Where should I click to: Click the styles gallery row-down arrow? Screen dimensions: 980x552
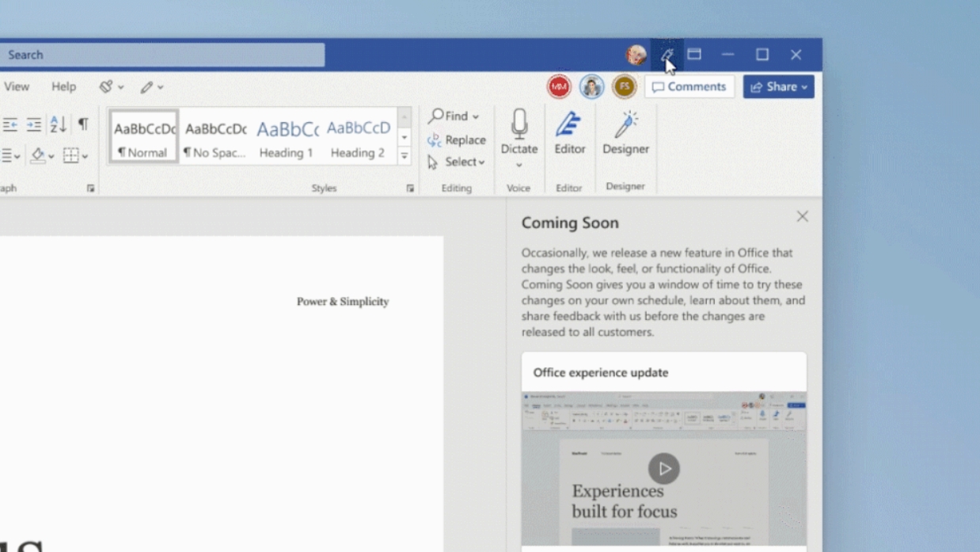(405, 137)
